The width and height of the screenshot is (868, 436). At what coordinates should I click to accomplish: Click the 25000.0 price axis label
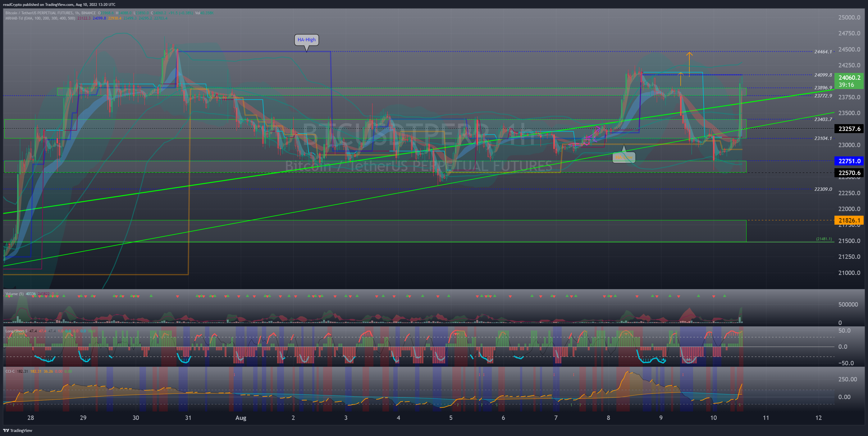(x=849, y=17)
